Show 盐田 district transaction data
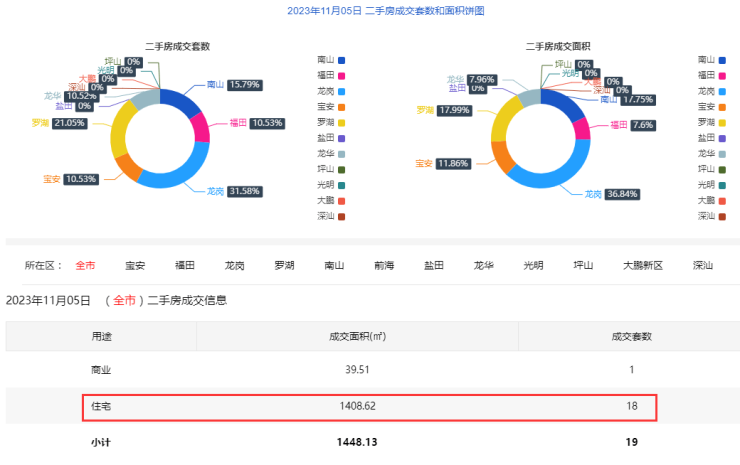Viewport: 740px width, 465px height. pyautogui.click(x=434, y=266)
